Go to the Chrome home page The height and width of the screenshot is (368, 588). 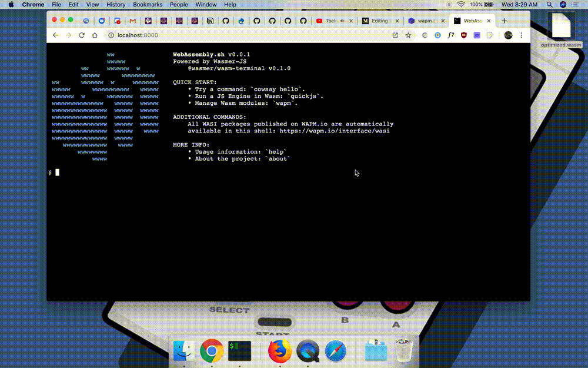click(95, 35)
